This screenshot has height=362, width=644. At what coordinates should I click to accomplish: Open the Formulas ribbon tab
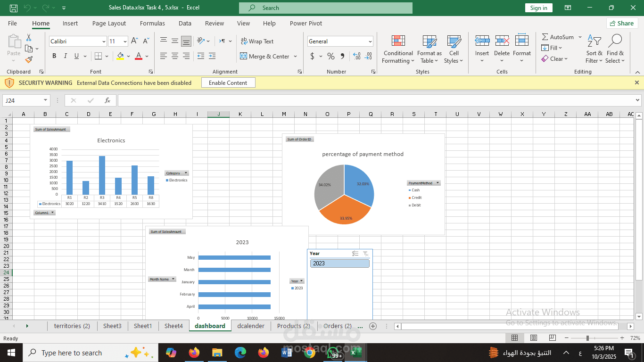pyautogui.click(x=152, y=23)
